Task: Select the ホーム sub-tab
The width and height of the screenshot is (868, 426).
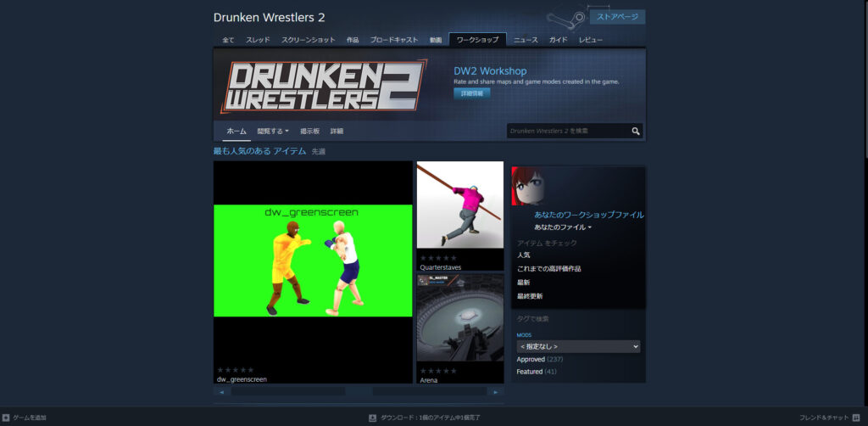Action: pyautogui.click(x=236, y=132)
